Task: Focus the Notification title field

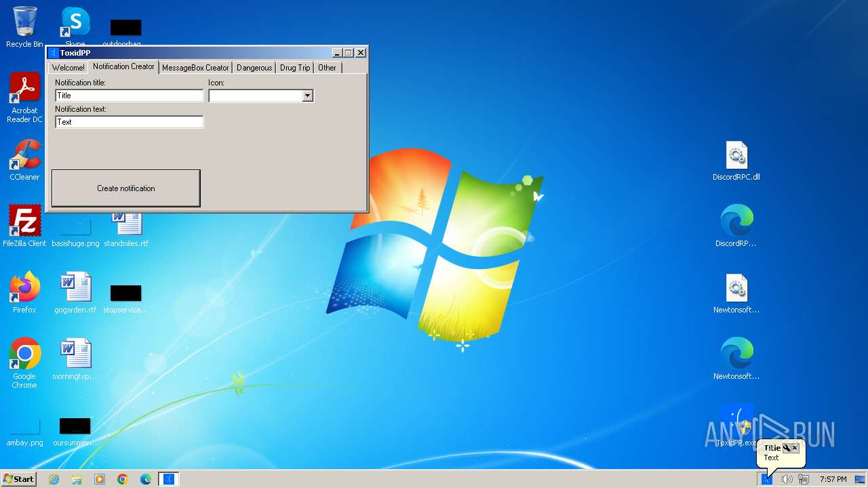Action: tap(129, 96)
